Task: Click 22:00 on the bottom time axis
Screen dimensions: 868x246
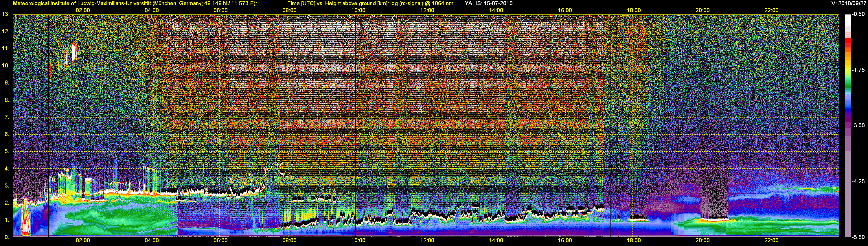Action: [771, 240]
